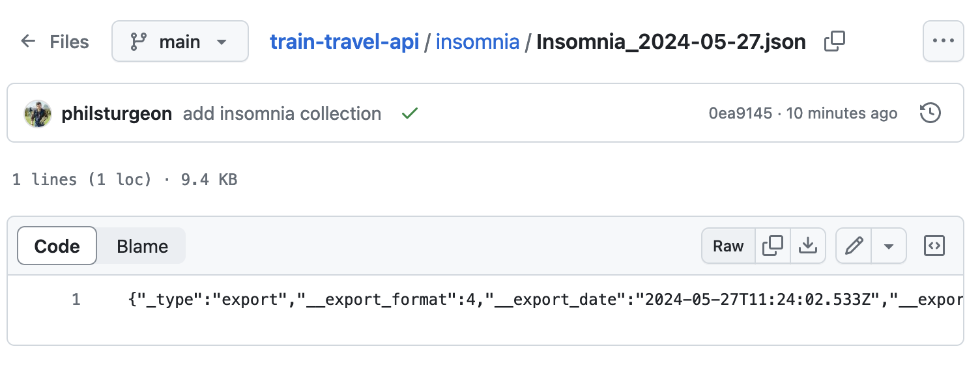
Task: Copy file path using the copy icon
Action: pos(835,42)
